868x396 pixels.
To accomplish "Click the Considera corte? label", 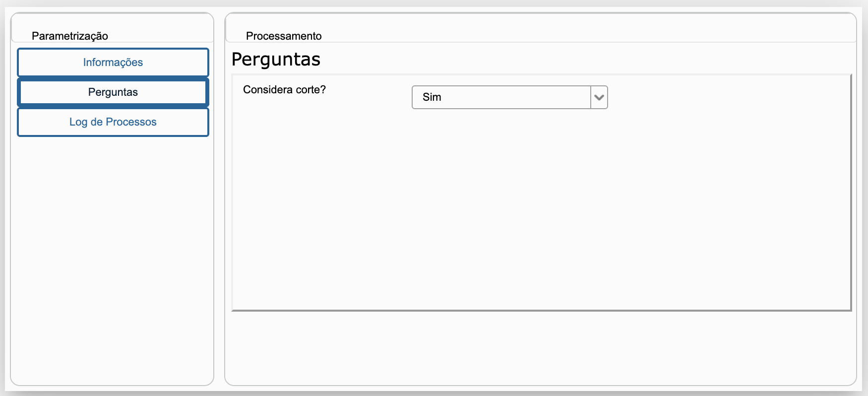I will coord(284,90).
